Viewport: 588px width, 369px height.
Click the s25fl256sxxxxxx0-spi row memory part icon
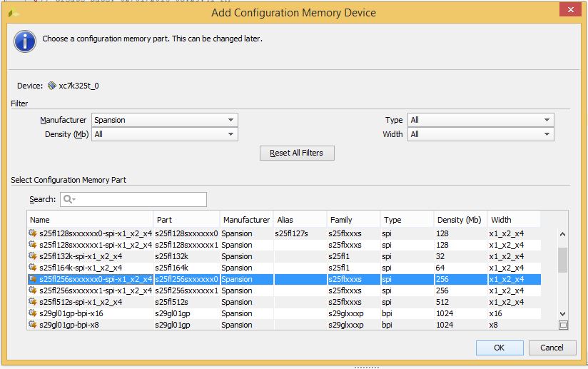33,279
